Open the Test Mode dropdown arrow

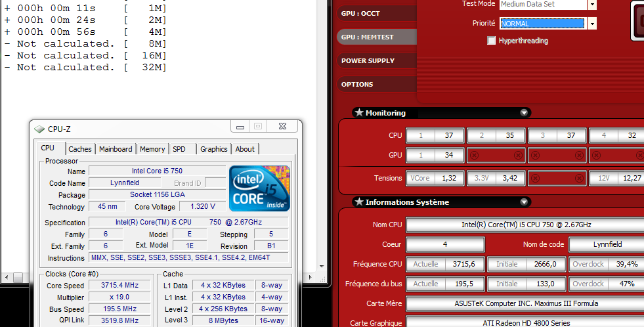tap(592, 5)
